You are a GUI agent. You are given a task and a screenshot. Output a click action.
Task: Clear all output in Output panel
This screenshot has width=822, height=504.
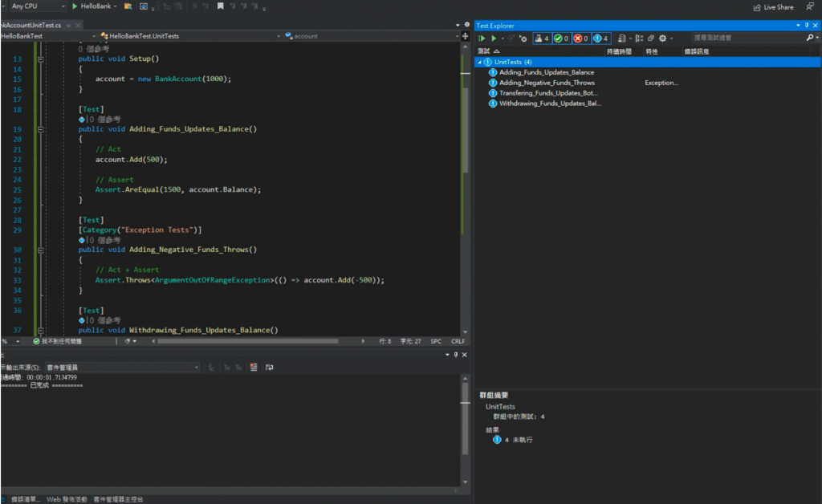254,368
